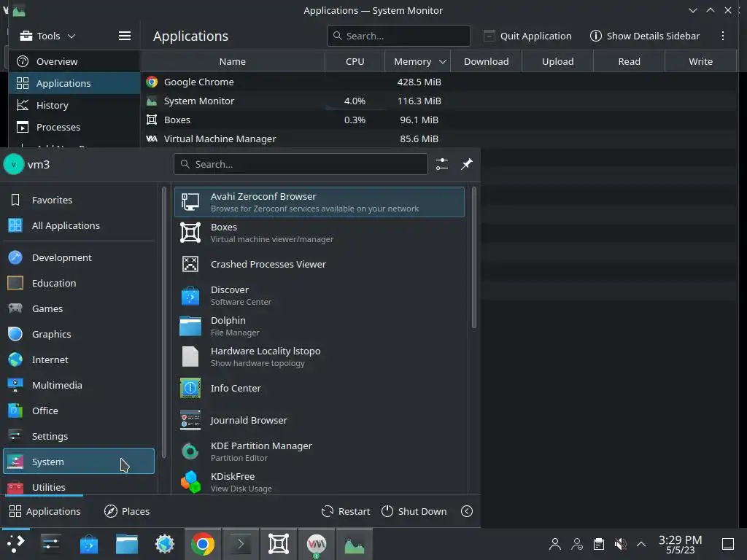Launch Hardware Locality lstopo
The width and height of the screenshot is (747, 560).
pos(320,357)
